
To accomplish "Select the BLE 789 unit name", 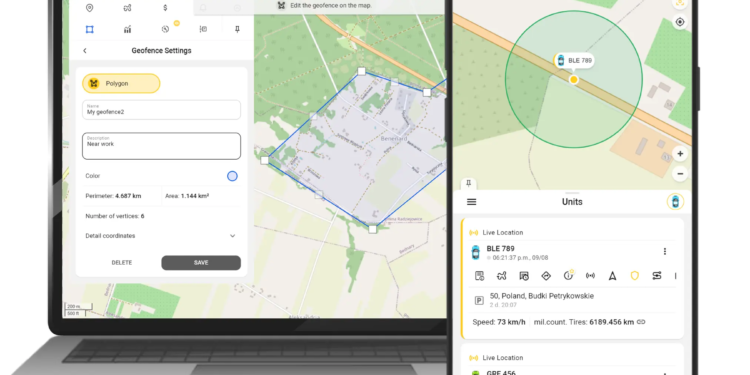I will click(500, 249).
